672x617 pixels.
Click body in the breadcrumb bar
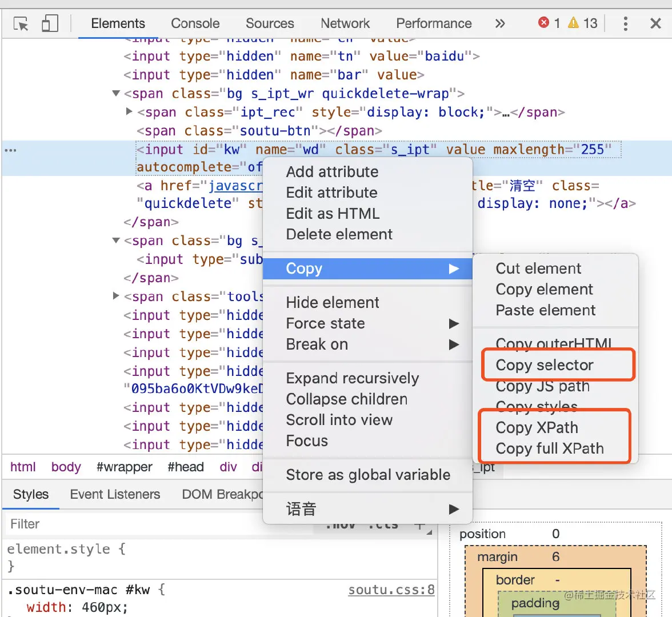click(x=66, y=467)
